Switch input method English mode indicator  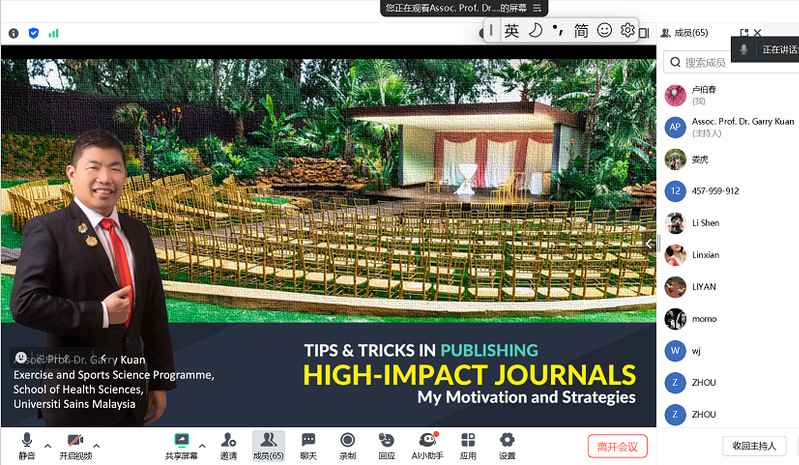511,31
